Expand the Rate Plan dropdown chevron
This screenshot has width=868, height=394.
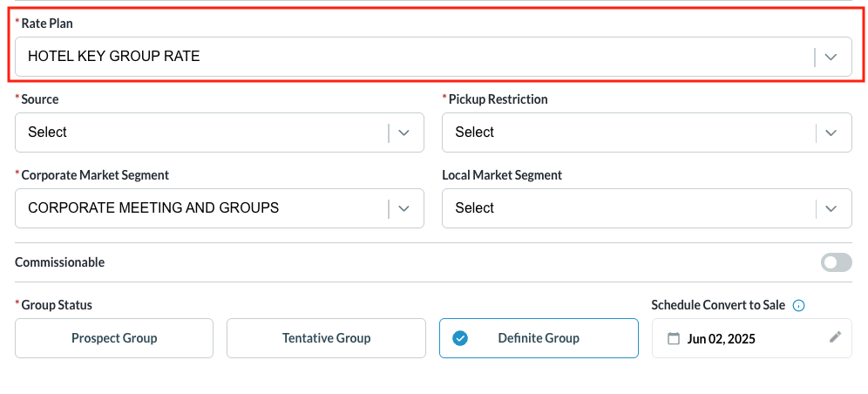[x=831, y=57]
